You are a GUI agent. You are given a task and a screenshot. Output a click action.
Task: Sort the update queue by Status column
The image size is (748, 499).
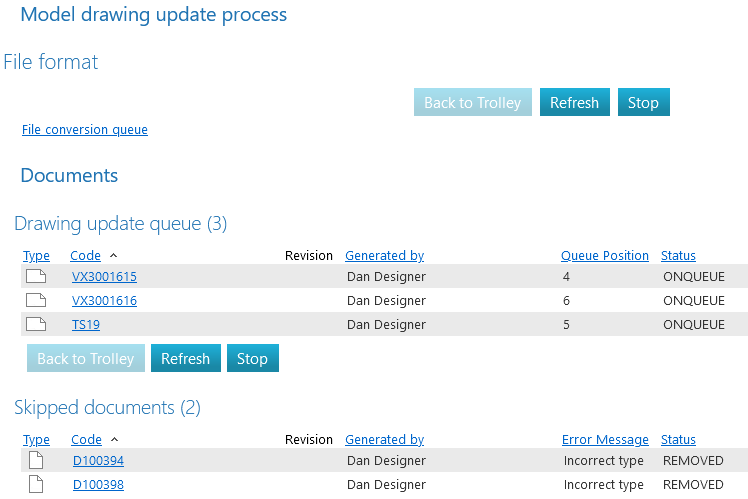pyautogui.click(x=678, y=256)
